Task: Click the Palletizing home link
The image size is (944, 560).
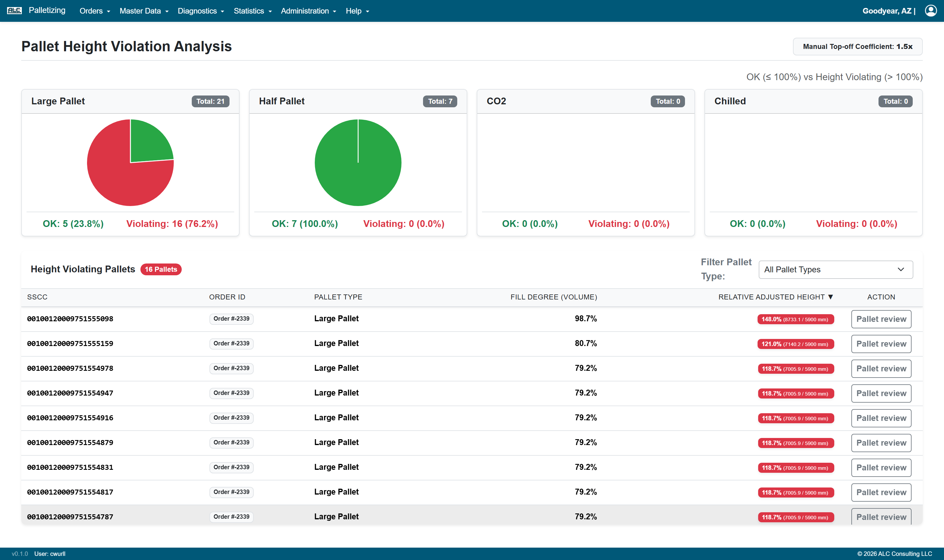Action: (47, 10)
